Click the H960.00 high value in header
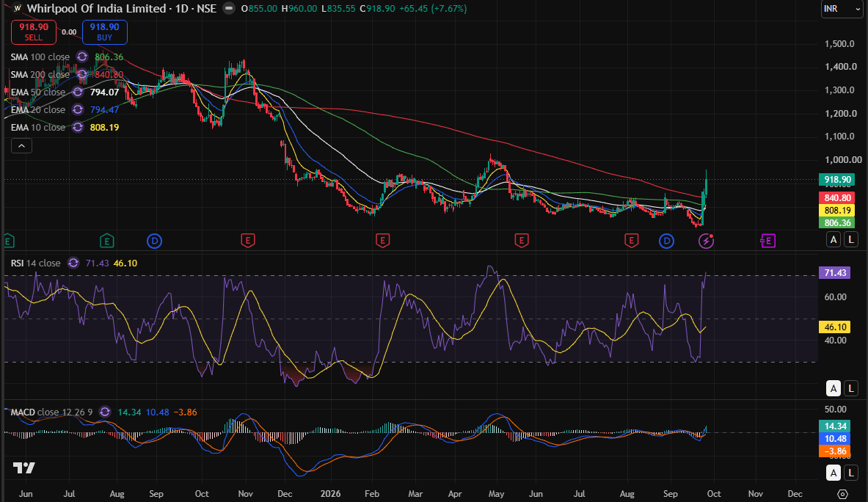Image resolution: width=868 pixels, height=502 pixels. tap(299, 8)
